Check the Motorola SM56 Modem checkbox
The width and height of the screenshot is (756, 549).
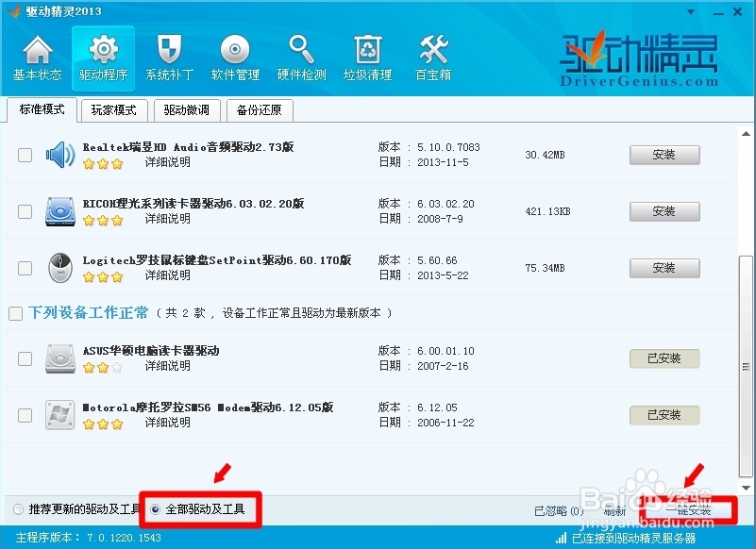click(25, 415)
